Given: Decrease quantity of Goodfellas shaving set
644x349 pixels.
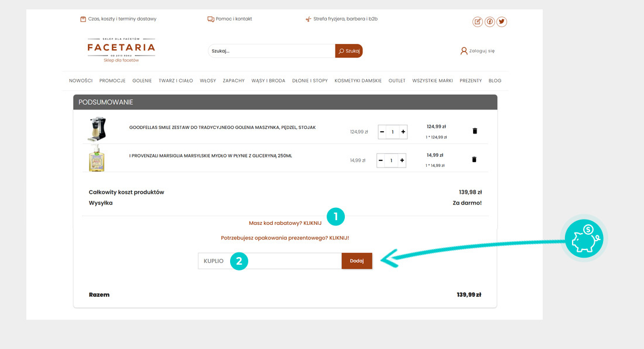Looking at the screenshot, I should click(382, 132).
